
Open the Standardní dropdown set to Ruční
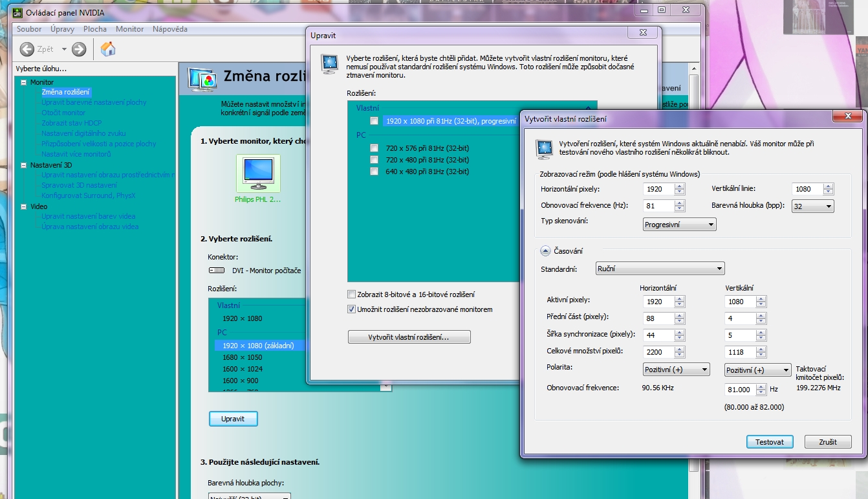point(660,269)
